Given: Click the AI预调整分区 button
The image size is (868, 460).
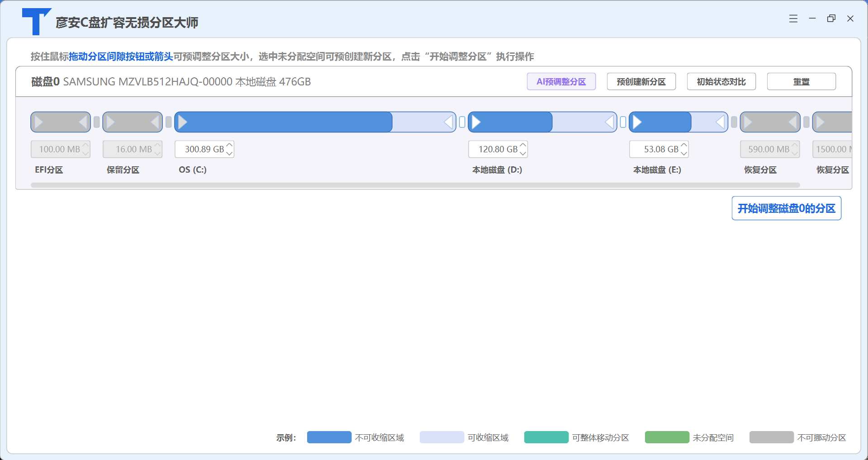Looking at the screenshot, I should click(561, 82).
